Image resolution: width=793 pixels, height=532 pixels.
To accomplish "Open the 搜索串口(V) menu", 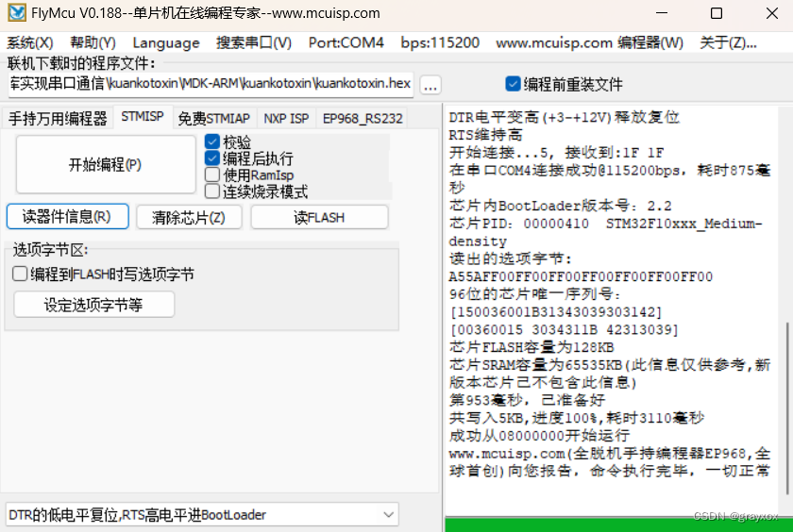I will (x=254, y=42).
